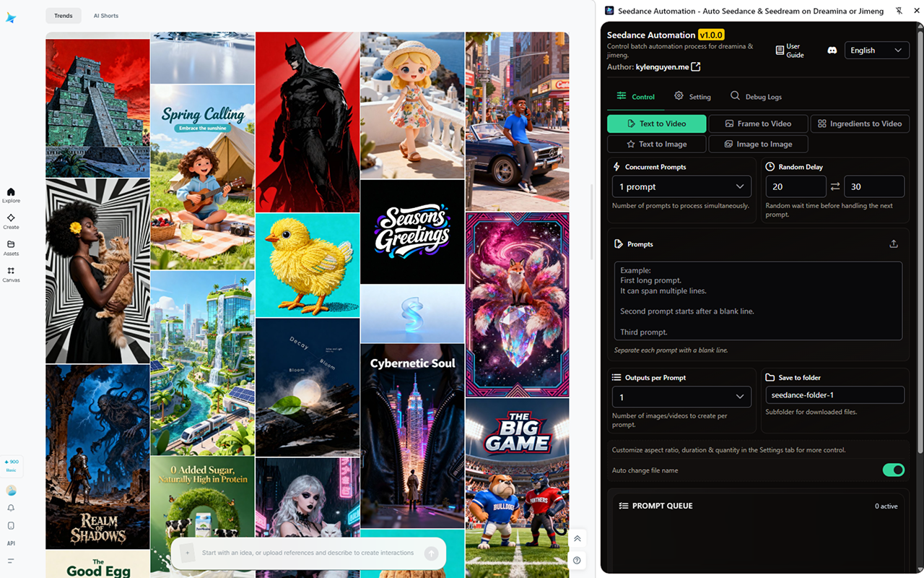Click the Random Delay maximum field showing 30
924x578 pixels.
click(x=874, y=186)
